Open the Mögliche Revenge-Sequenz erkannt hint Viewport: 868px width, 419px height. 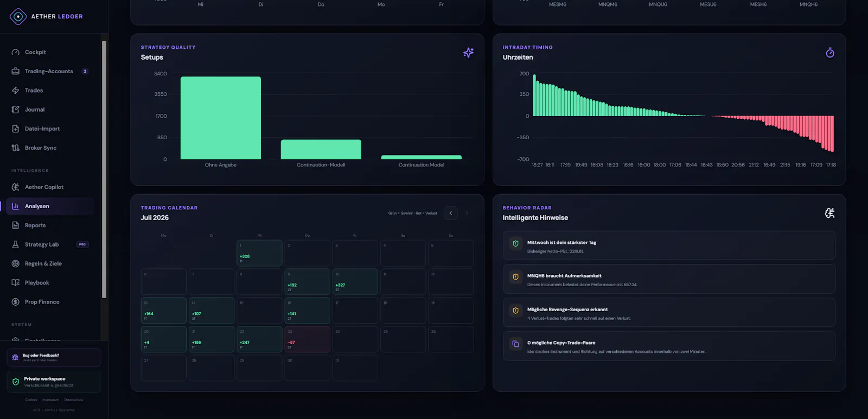[669, 312]
